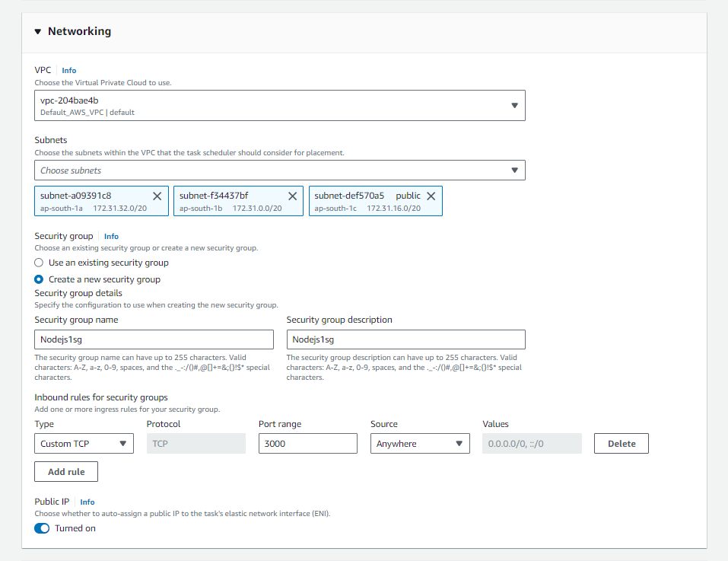Collapse the Networking section
Screen dimensions: 728x561
37,31
